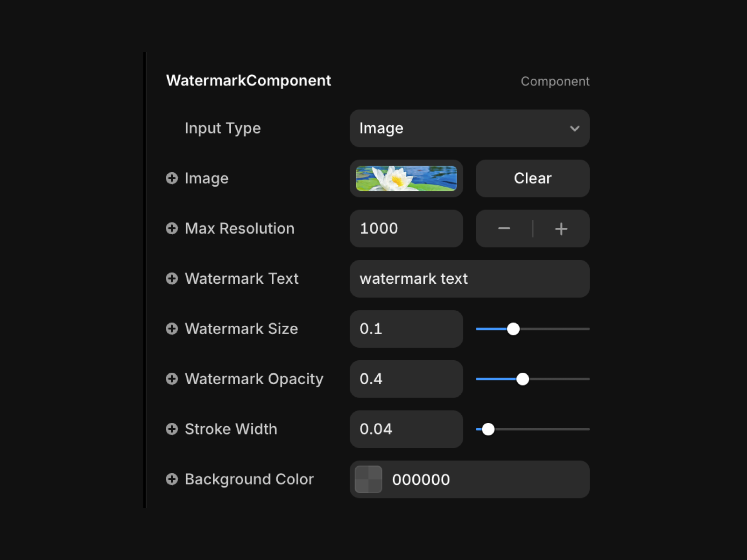This screenshot has width=747, height=560.
Task: Open the Background Color swatch
Action: pyautogui.click(x=368, y=479)
